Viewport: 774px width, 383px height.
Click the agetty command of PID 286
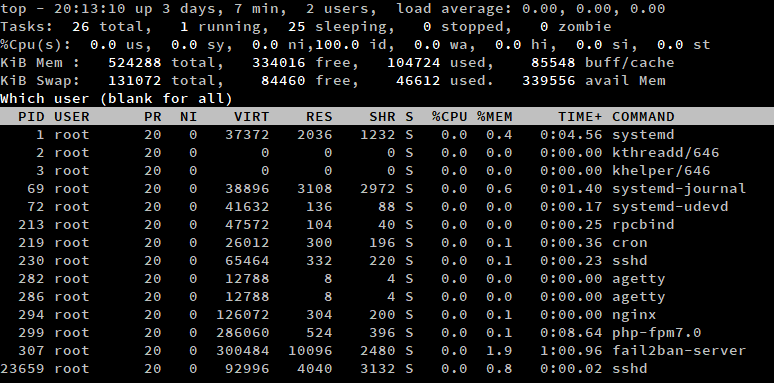(x=639, y=297)
